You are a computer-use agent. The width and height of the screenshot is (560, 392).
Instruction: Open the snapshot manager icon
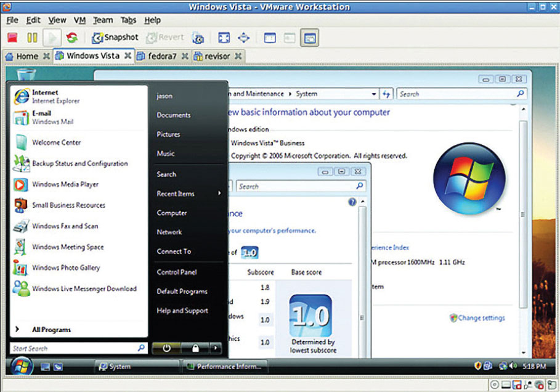tap(198, 38)
